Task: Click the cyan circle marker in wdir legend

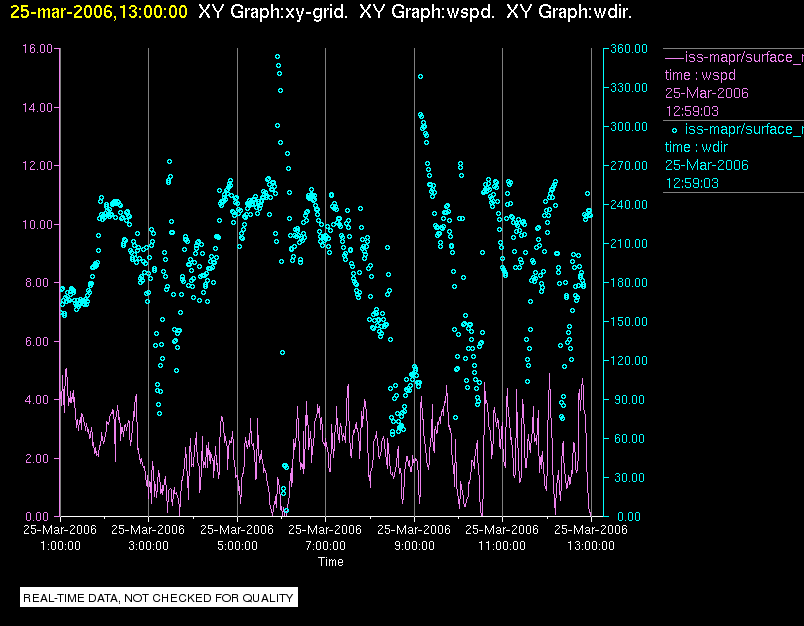Action: tap(674, 129)
